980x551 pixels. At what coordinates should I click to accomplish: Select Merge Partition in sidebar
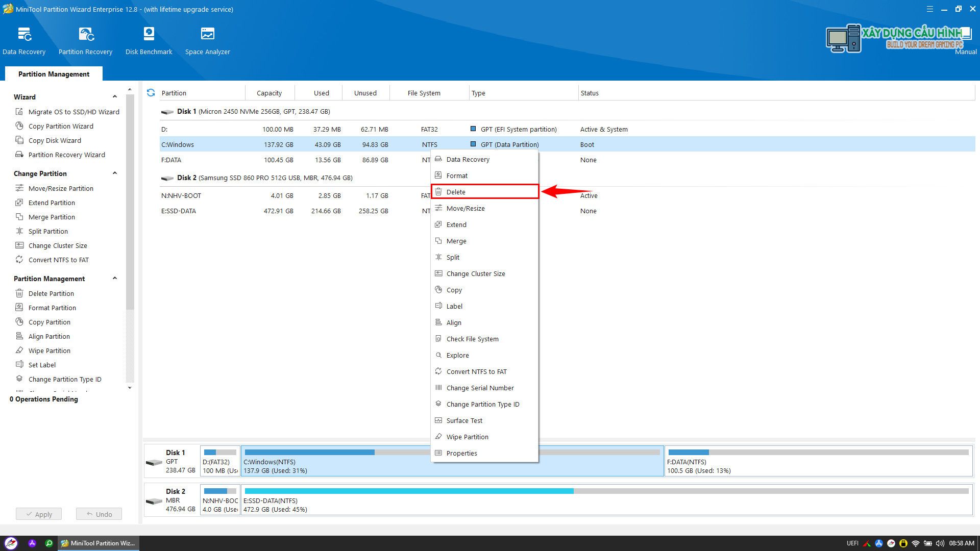click(45, 217)
